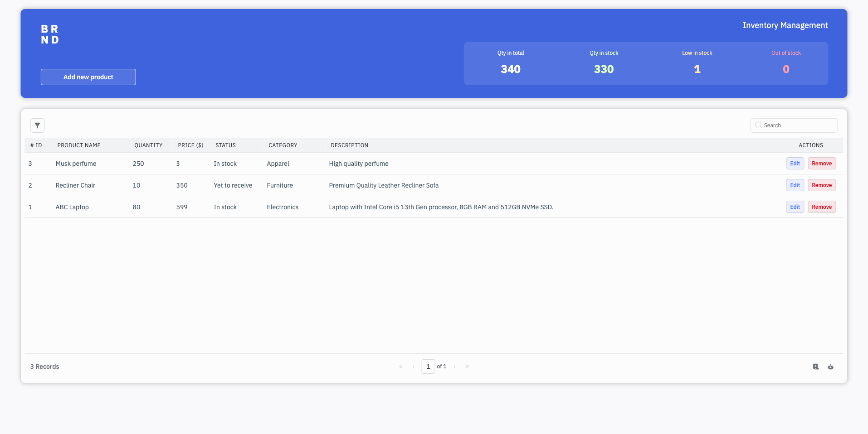This screenshot has width=868, height=434.
Task: Go to the next page with the right chevron
Action: (454, 366)
